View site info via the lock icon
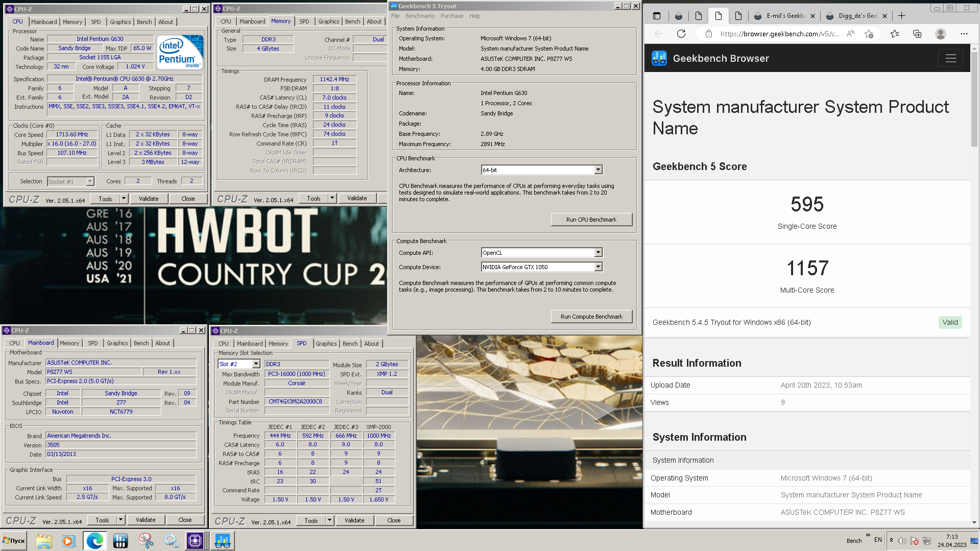This screenshot has height=551, width=980. pos(708,34)
